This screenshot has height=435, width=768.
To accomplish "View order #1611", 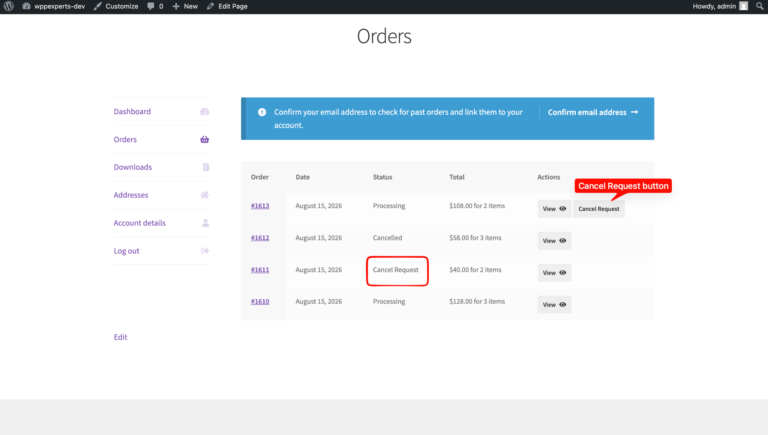I will pos(554,272).
